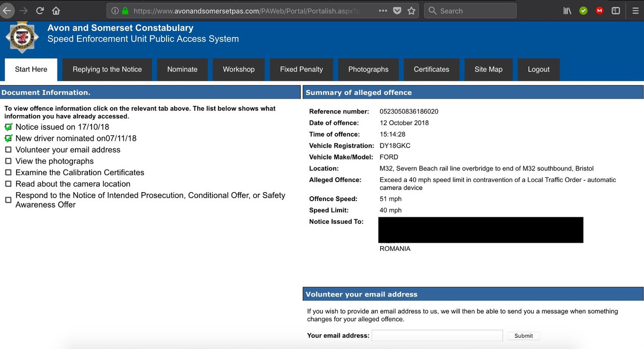Click the Pocket save icon
The image size is (644, 349).
[x=397, y=11]
